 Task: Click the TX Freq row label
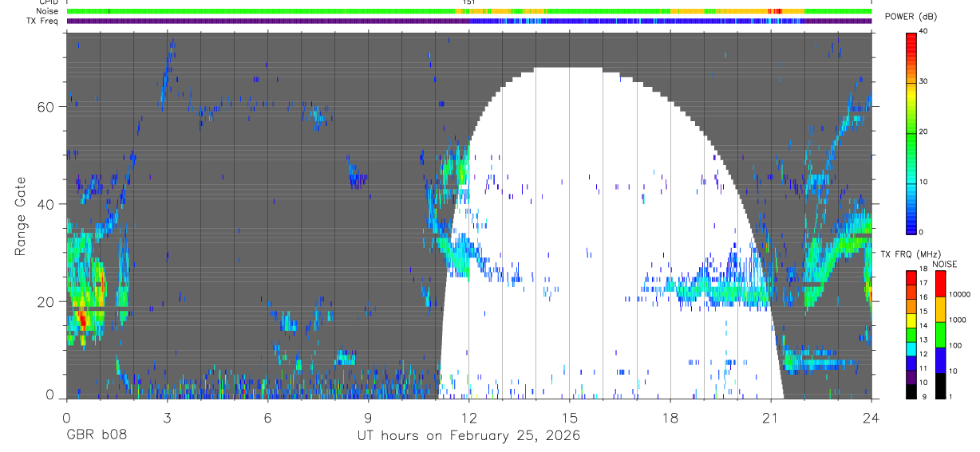(42, 21)
